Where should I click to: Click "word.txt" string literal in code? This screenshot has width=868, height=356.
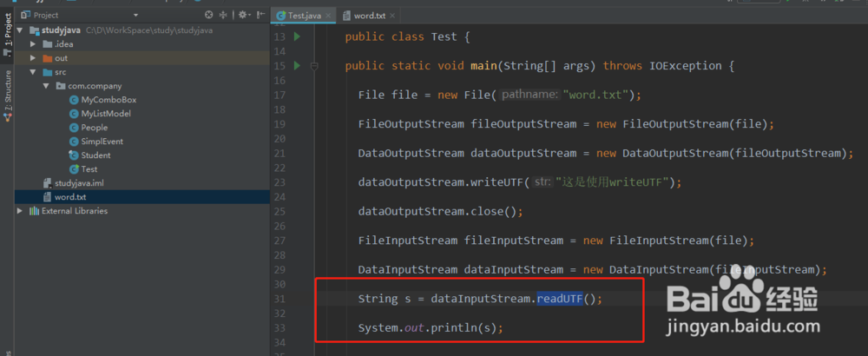pos(595,96)
